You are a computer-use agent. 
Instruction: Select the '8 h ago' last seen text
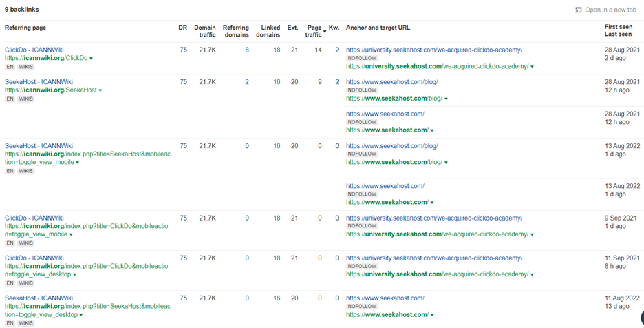pyautogui.click(x=615, y=266)
